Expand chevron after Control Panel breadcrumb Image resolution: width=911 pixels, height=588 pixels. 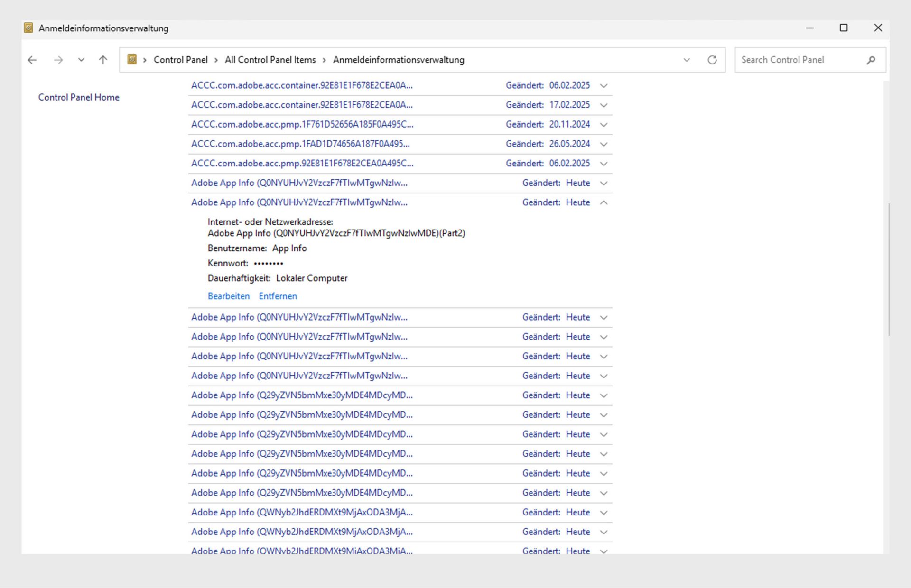(216, 60)
